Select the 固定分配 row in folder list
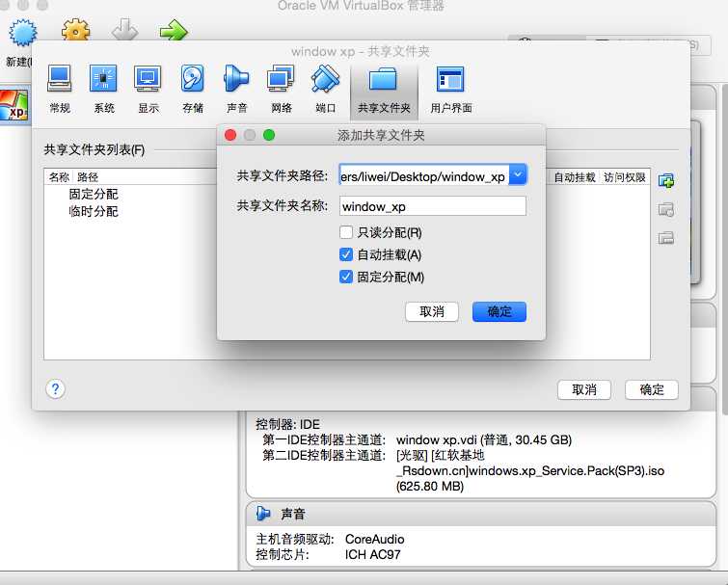 coord(94,194)
